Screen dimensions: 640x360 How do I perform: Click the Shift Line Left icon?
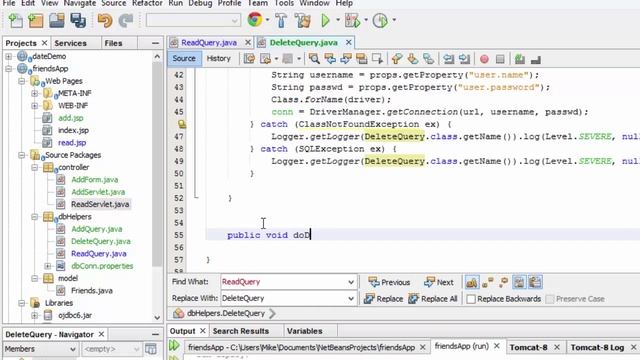tap(449, 59)
